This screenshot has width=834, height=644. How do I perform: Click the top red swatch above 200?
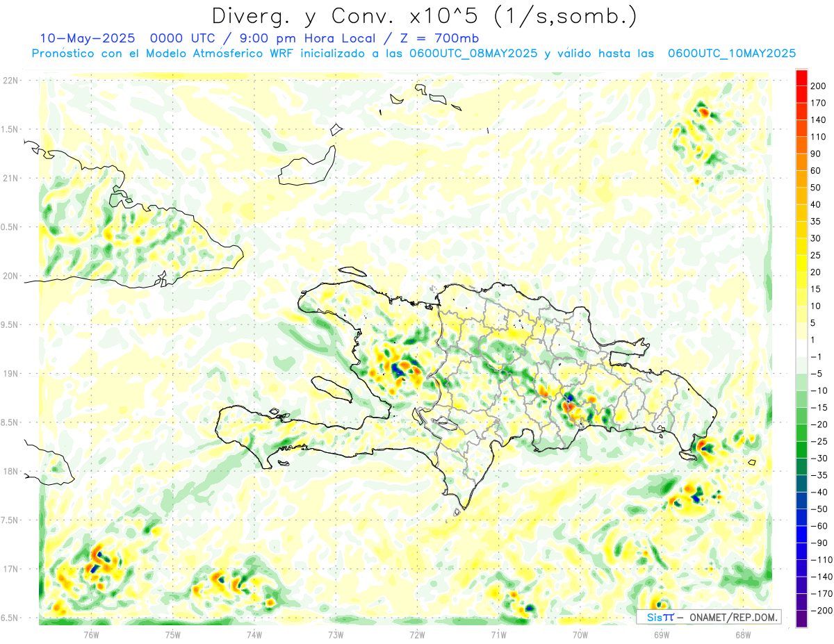click(x=801, y=77)
